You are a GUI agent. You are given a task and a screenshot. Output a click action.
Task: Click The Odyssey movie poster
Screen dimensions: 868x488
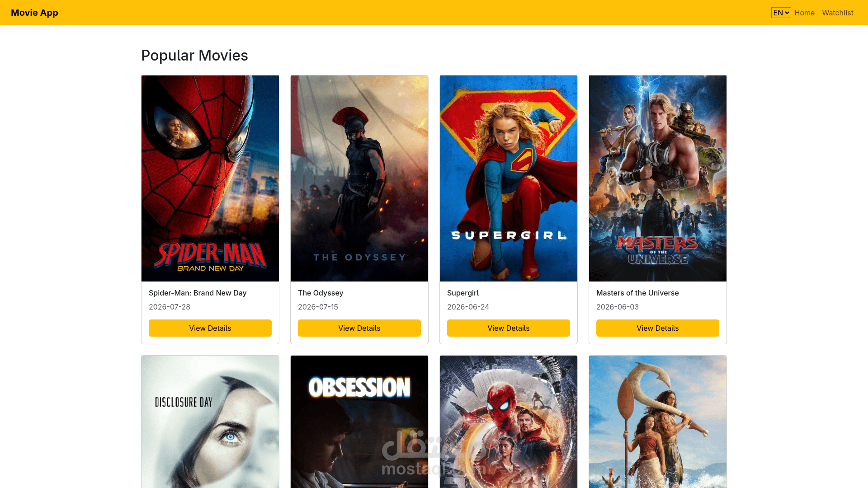(359, 178)
